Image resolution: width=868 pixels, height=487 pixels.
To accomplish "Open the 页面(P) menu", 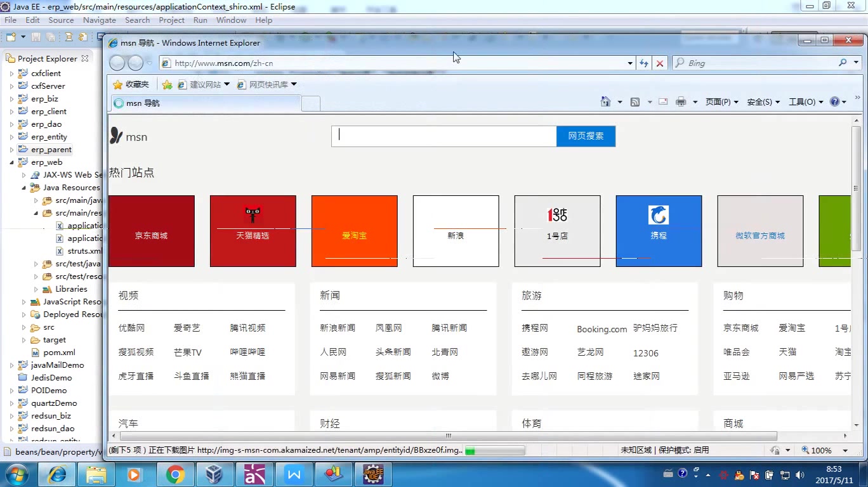I will click(722, 101).
